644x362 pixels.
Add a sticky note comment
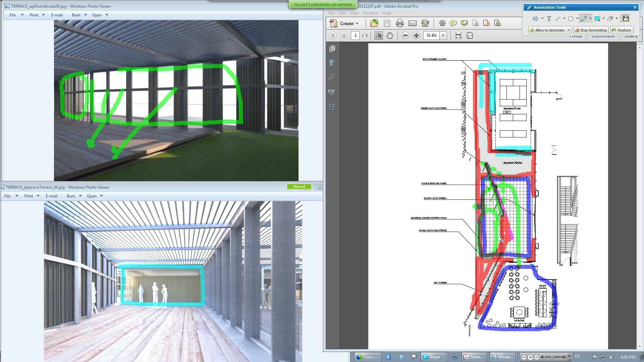coord(453,23)
